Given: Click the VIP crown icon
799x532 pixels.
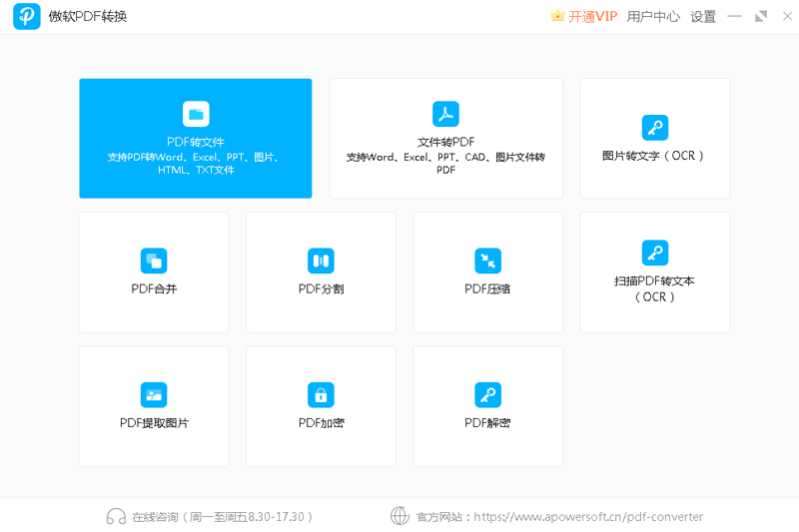Looking at the screenshot, I should click(x=557, y=17).
